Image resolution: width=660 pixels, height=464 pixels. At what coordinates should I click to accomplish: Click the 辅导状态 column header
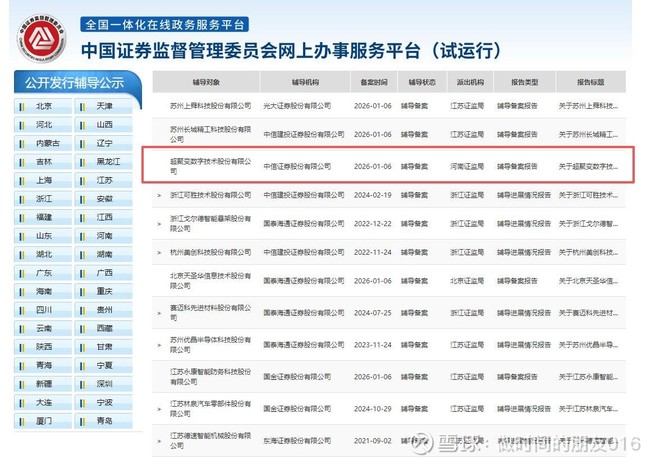[422, 82]
